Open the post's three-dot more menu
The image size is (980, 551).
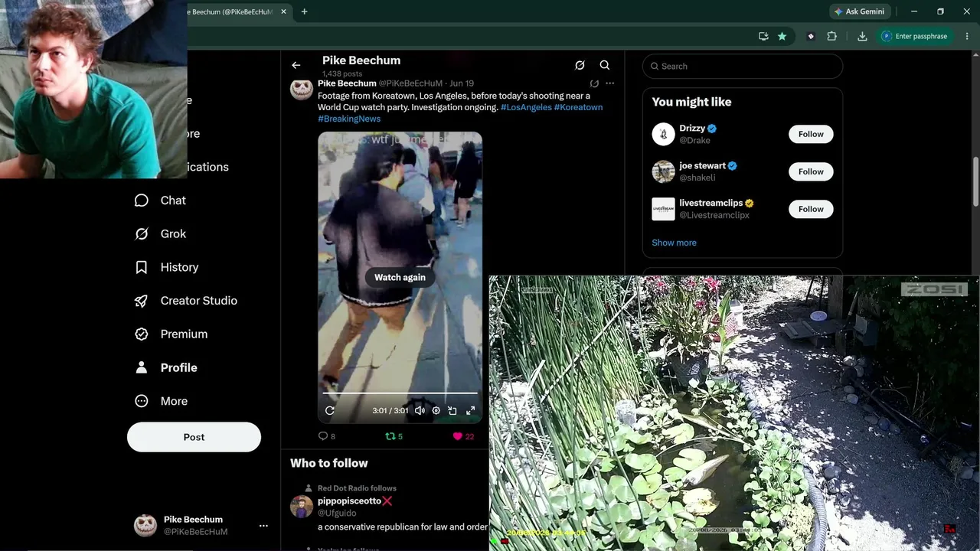609,83
